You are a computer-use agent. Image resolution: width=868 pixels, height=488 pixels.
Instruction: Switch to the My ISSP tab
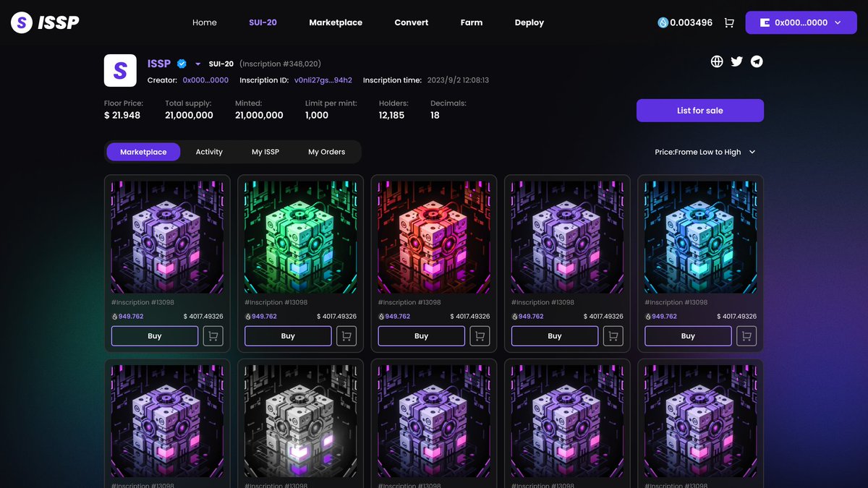coord(265,152)
